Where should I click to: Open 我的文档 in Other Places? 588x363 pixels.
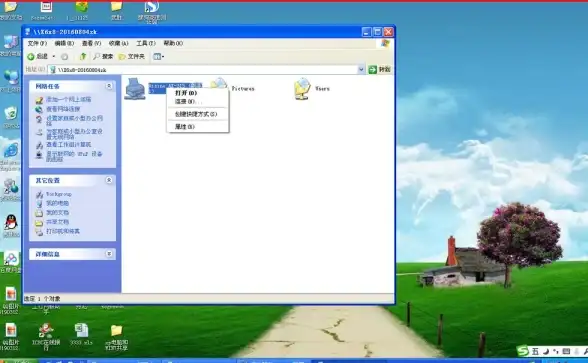point(57,213)
